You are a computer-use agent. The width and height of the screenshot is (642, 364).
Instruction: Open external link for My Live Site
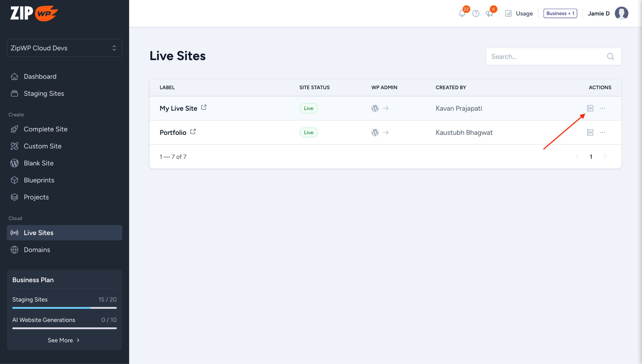coord(204,108)
